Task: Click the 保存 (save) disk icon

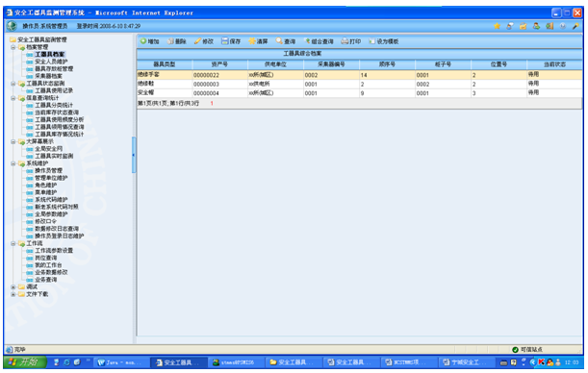Action: click(224, 41)
